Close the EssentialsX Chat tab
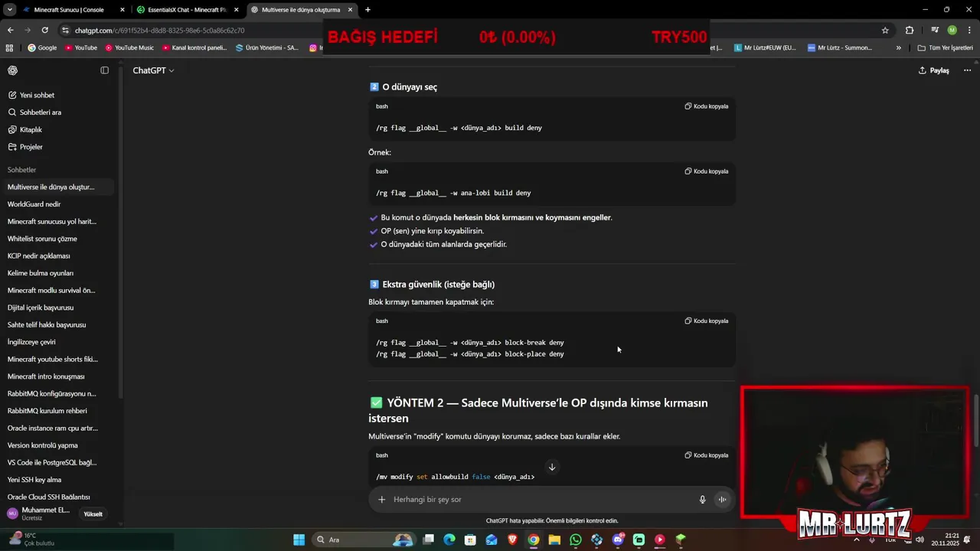This screenshot has width=980, height=551. (x=236, y=10)
